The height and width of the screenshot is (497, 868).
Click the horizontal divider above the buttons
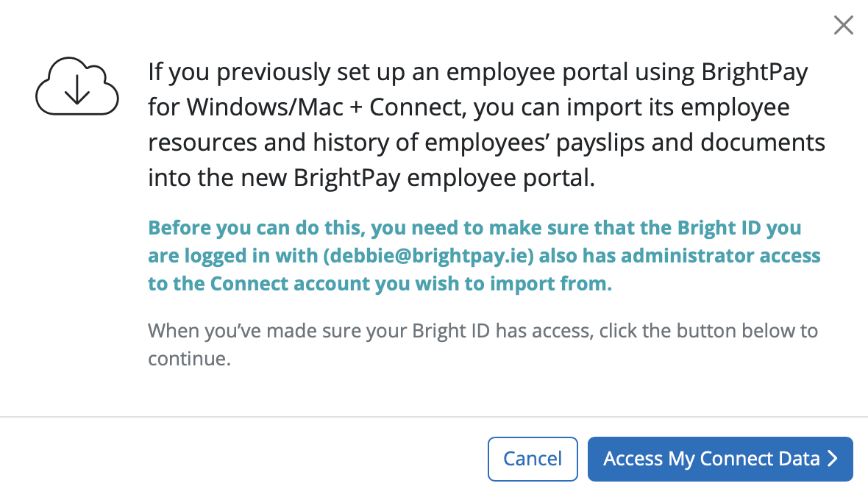click(x=434, y=417)
